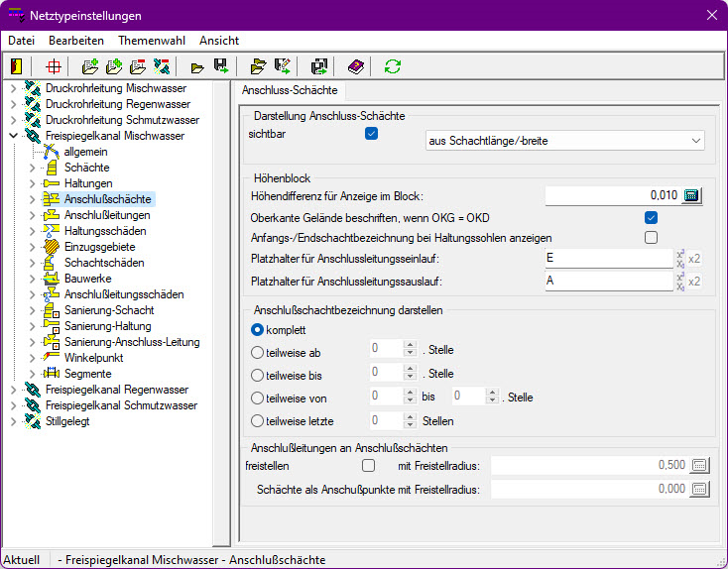This screenshot has width=728, height=569.
Task: Click the Platzhalter für Anschlussleitungsauslauf input field
Action: tap(608, 281)
